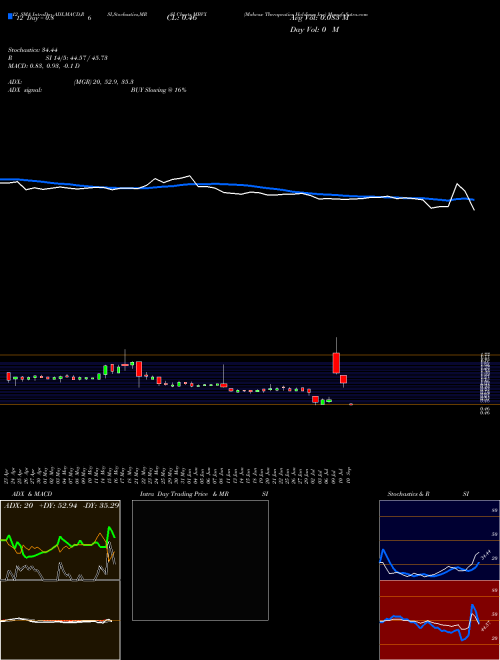Select the ADX '(MGR) 20, 52.9, 35.3' values
This screenshot has height=660, width=500.
[104, 82]
